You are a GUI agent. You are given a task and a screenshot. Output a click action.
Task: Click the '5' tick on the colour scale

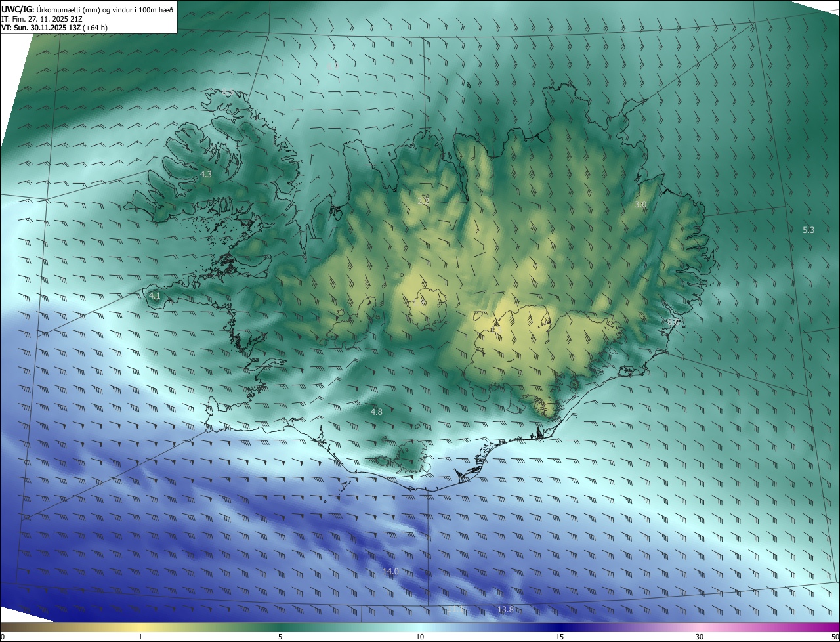coord(280,637)
